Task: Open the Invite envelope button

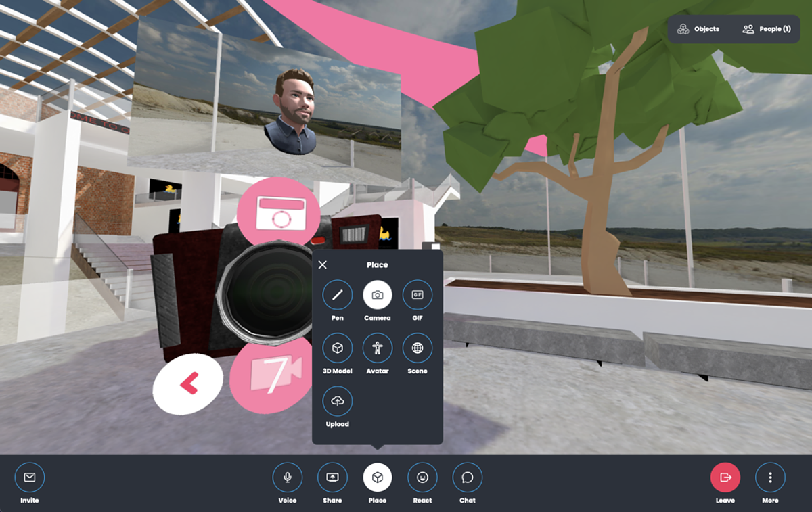Action: coord(30,478)
